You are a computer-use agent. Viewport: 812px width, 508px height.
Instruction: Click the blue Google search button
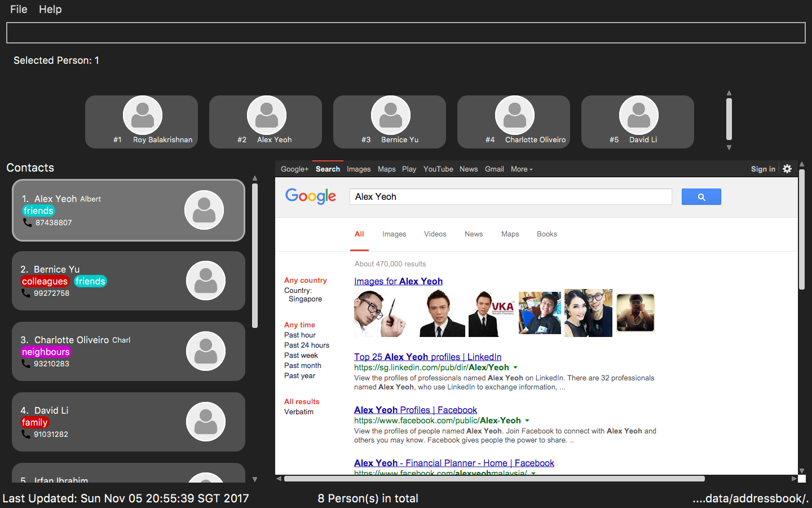click(x=701, y=196)
